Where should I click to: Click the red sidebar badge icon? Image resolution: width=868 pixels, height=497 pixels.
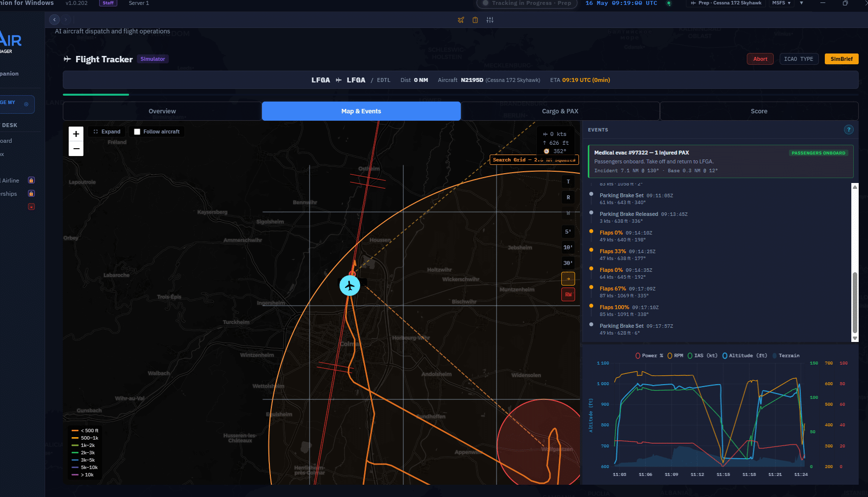31,207
